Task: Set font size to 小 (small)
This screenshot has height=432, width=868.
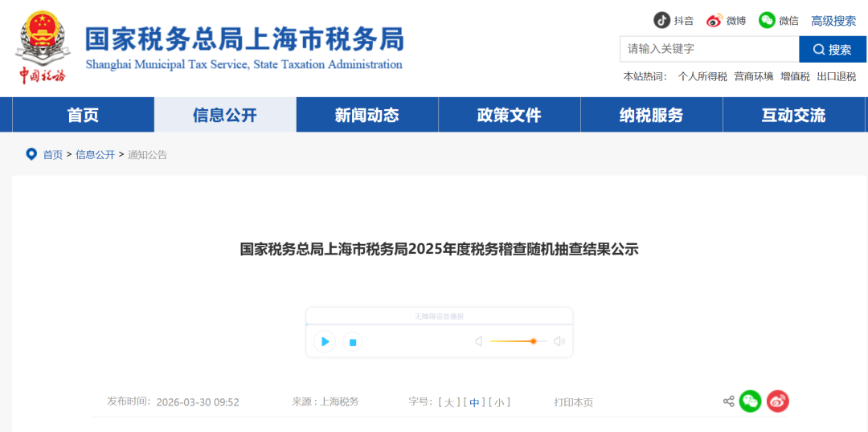Action: (x=499, y=402)
